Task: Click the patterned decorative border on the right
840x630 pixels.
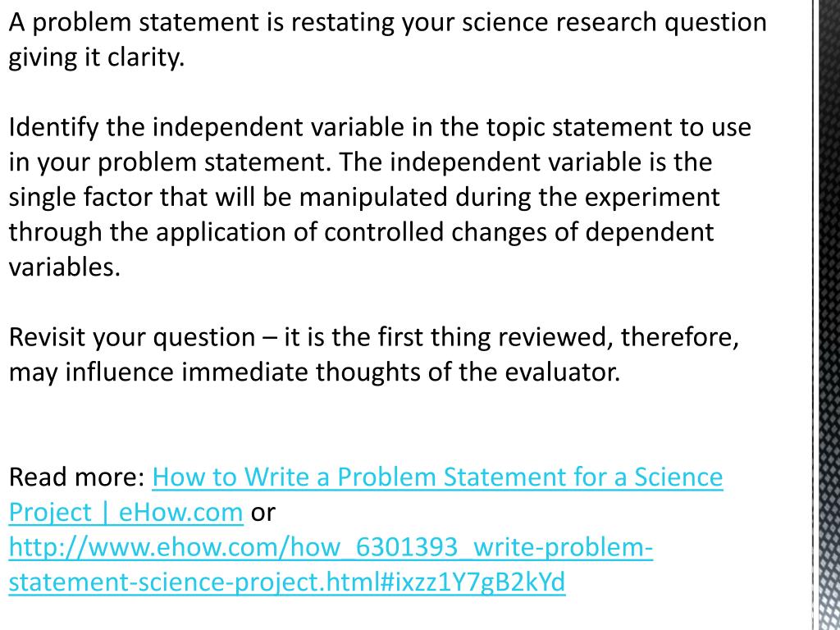Action: tap(827, 315)
